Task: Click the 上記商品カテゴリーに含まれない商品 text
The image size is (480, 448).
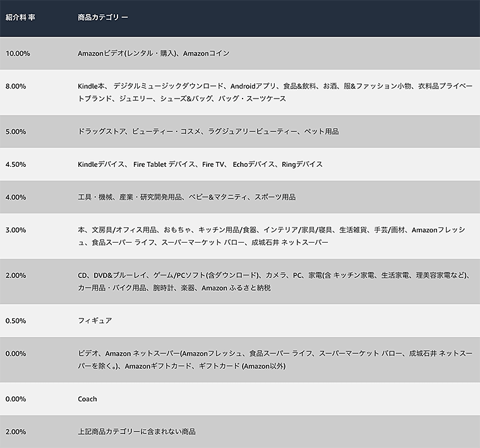Action: click(x=136, y=432)
